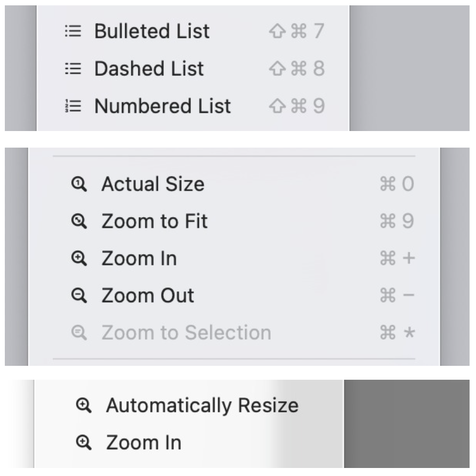Click the dimmed Zoom to Selection icon
This screenshot has width=476, height=476.
coord(79,333)
